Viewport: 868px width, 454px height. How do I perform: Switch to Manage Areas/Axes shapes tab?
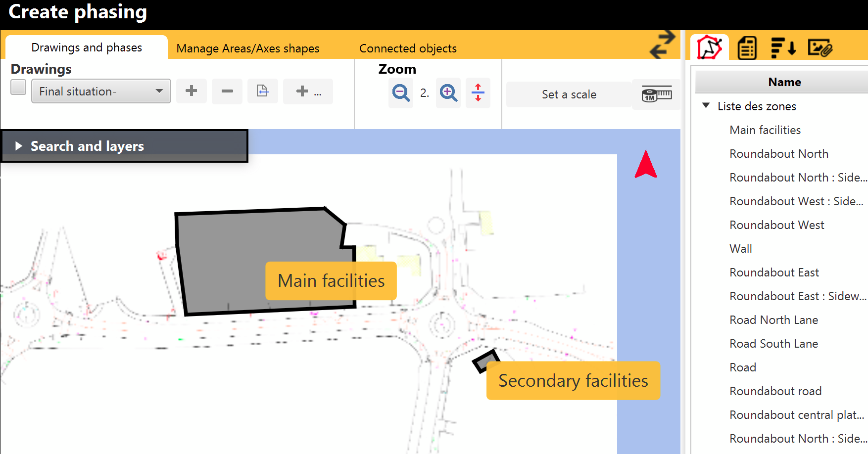pos(247,48)
